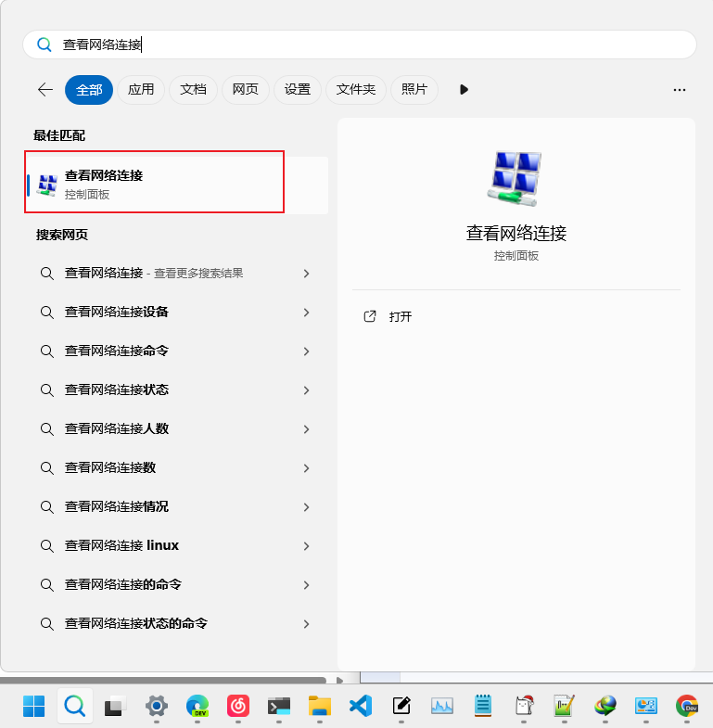Select the 全部 filter tab

point(89,90)
